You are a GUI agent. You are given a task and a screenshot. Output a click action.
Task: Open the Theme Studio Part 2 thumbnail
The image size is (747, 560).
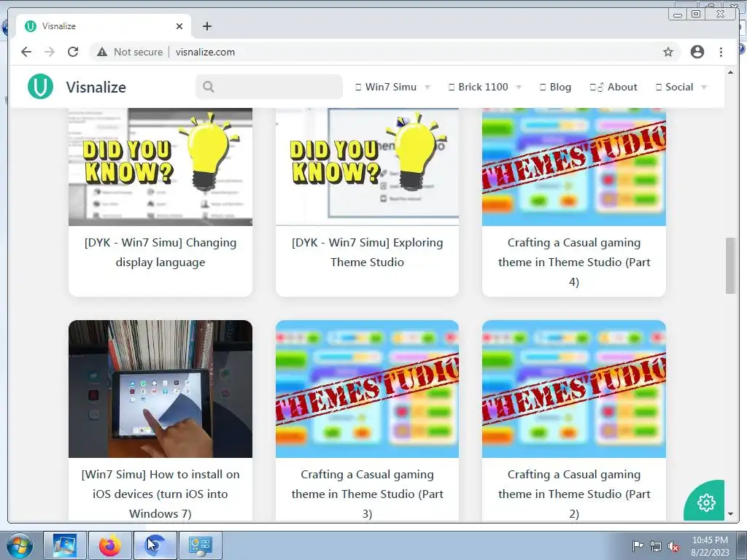tap(574, 389)
